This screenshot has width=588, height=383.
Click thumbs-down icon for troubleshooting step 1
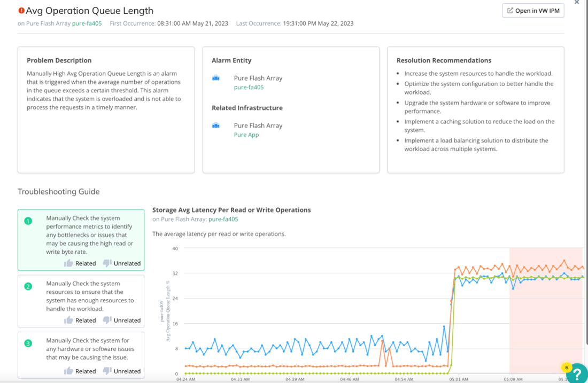click(x=107, y=263)
